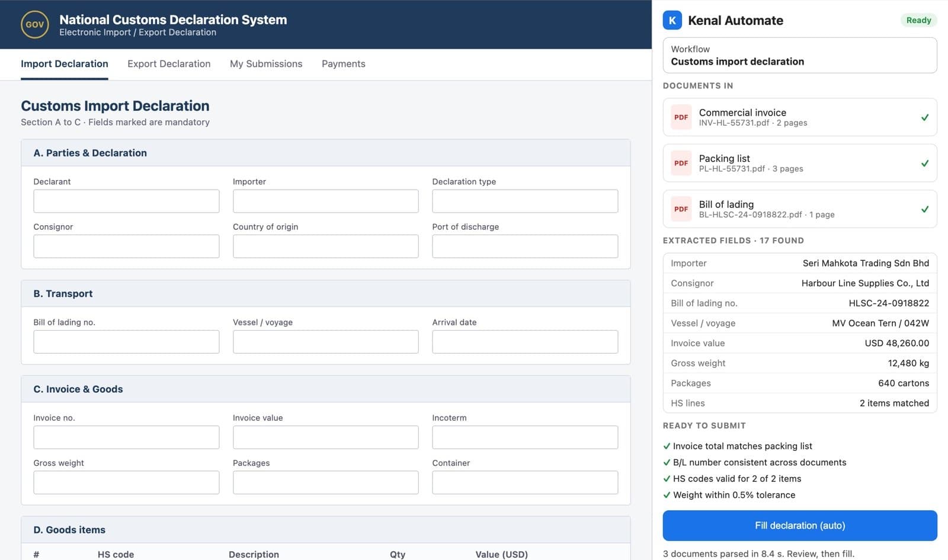Focus the Importer input field

pyautogui.click(x=326, y=201)
